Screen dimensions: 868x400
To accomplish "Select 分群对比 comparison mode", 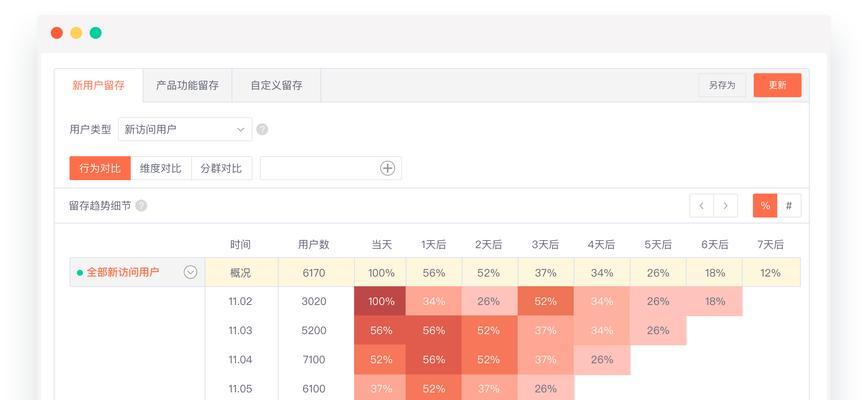I will click(221, 168).
